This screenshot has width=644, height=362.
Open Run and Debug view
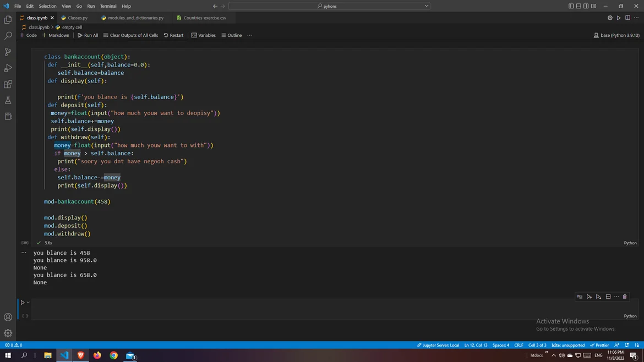pos(8,68)
